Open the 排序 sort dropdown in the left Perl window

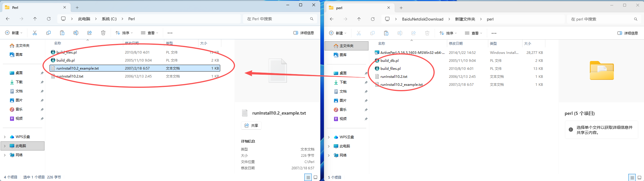click(x=124, y=33)
